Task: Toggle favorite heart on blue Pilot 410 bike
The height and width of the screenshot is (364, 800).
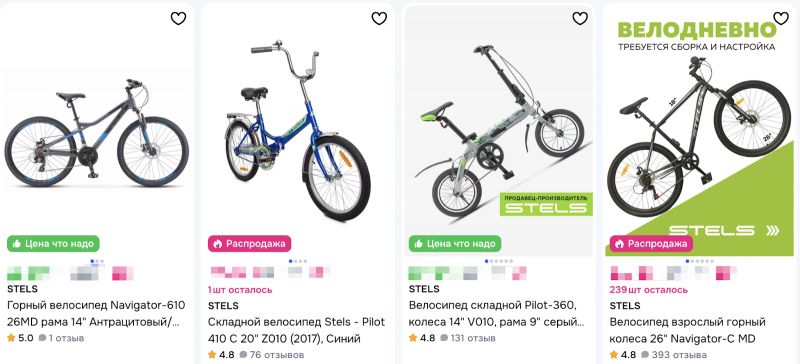Action: pos(379,19)
